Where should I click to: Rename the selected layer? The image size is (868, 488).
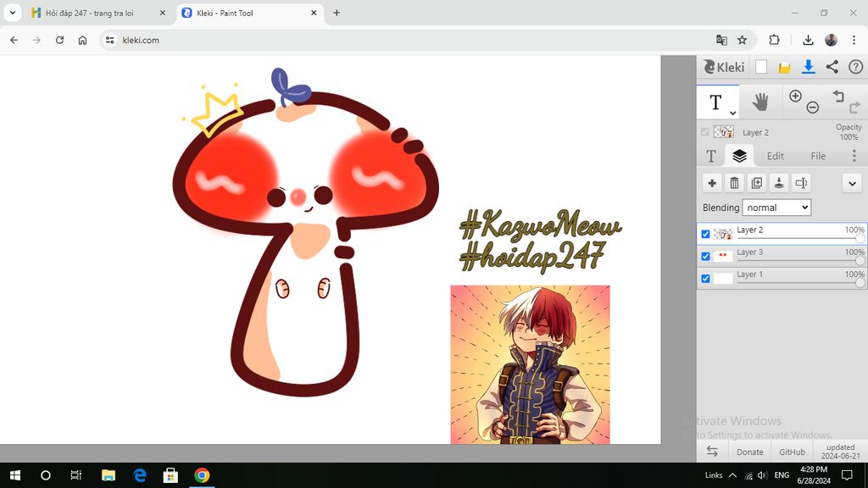[x=801, y=183]
